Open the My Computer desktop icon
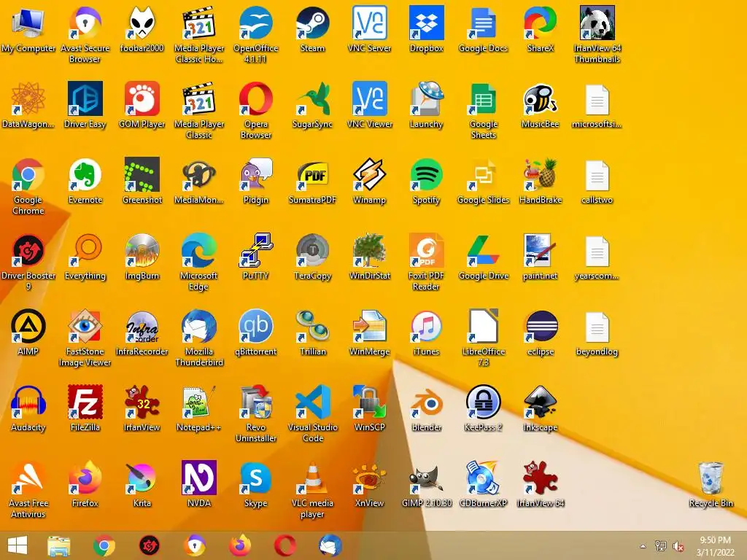The image size is (747, 560). pos(28,23)
